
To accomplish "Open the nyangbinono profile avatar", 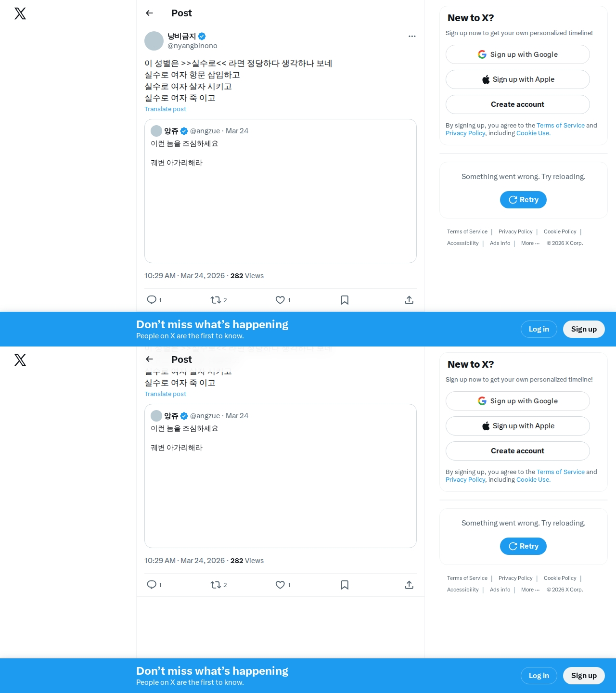I will click(x=154, y=41).
